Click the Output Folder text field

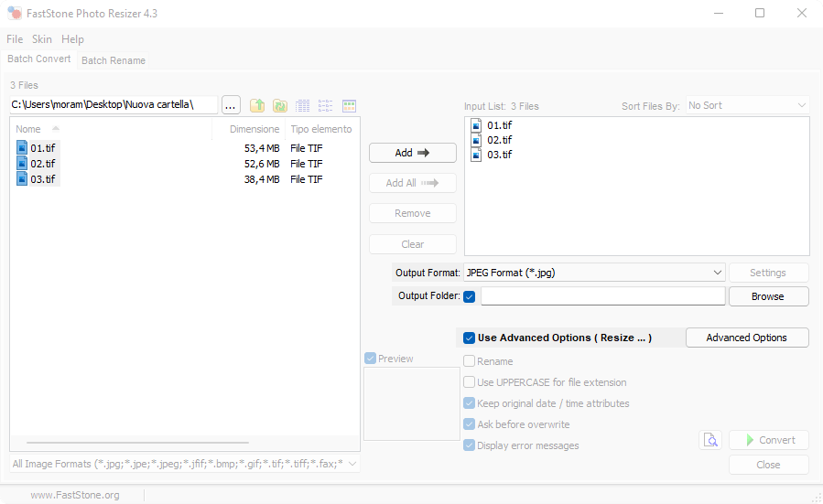(x=603, y=296)
